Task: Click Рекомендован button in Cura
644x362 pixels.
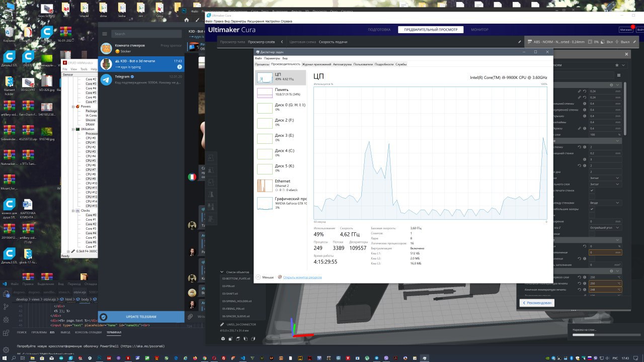Action: (536, 303)
